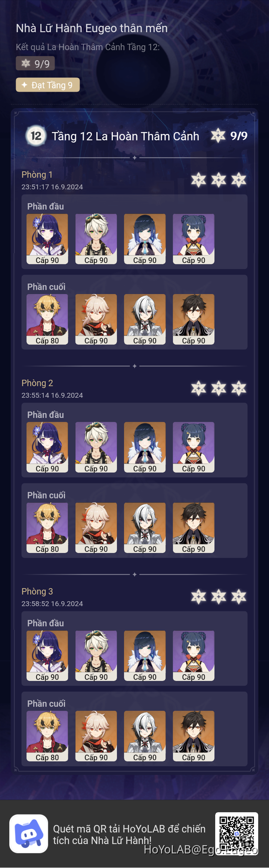Click the star icon in top 9/9 badge

tap(26, 63)
